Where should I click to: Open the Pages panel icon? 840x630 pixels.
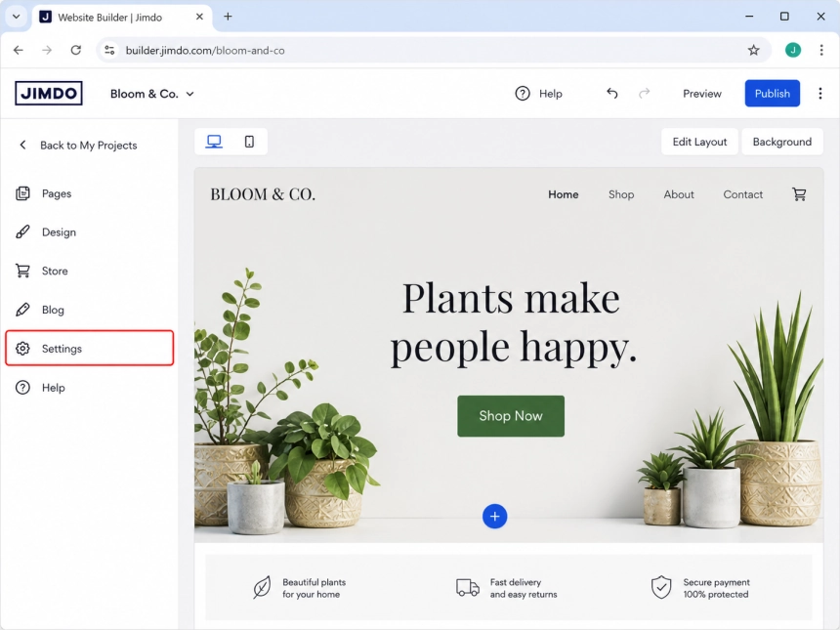(22, 193)
